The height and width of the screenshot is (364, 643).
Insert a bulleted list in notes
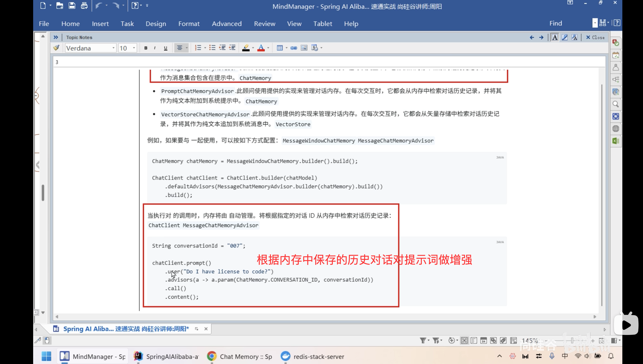[x=212, y=48]
